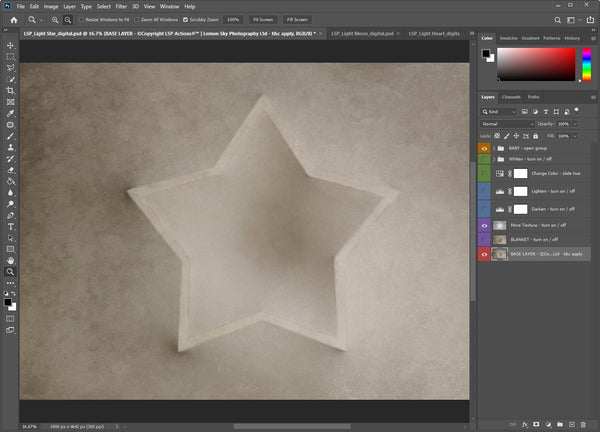Click the 100% zoom button
This screenshot has width=600, height=432.
pos(232,19)
